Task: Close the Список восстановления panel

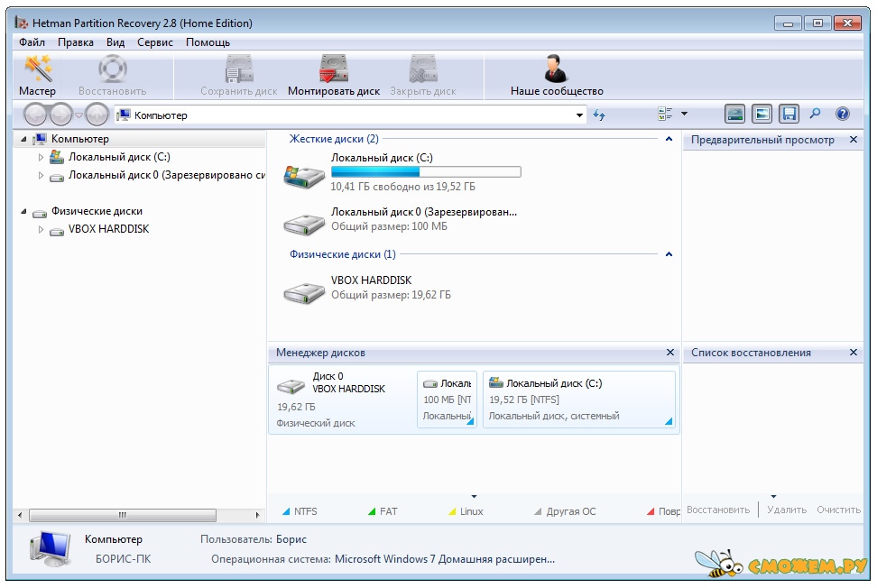Action: [x=854, y=352]
